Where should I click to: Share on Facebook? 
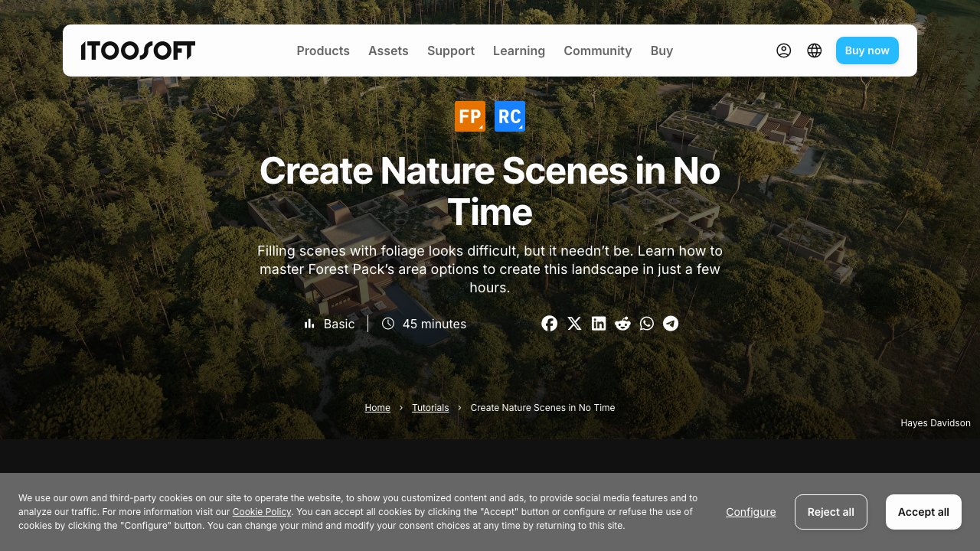click(550, 324)
